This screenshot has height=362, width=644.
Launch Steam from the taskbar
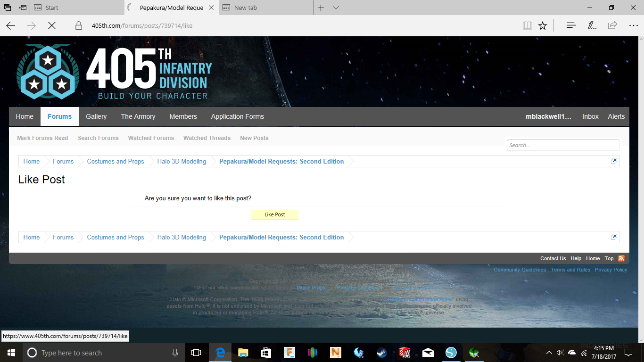point(381,353)
